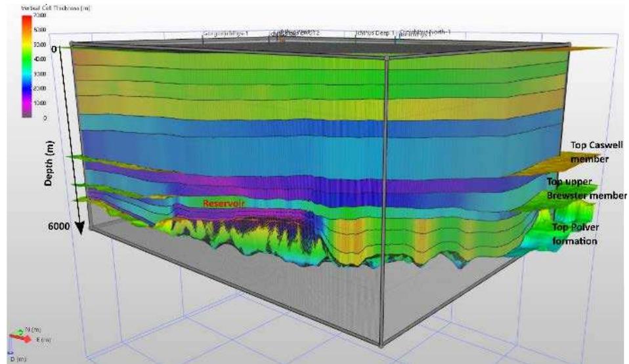Click the 40.00 legend value

tap(41, 59)
